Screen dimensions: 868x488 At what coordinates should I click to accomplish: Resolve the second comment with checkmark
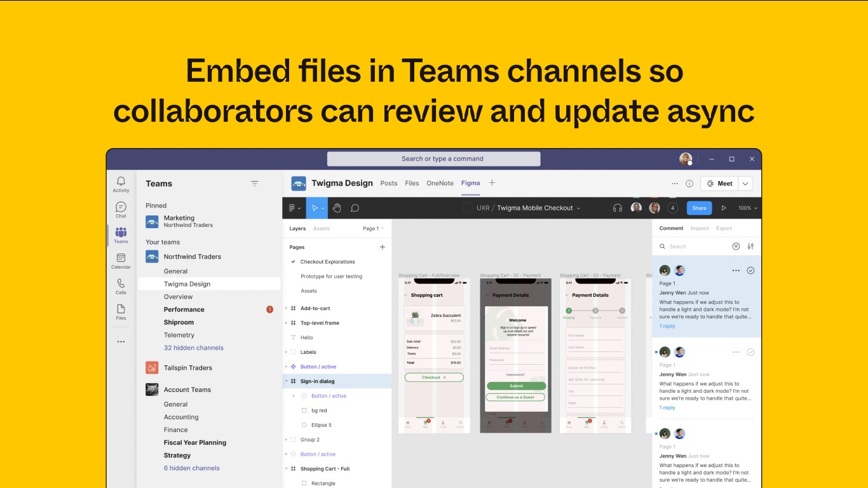[750, 352]
